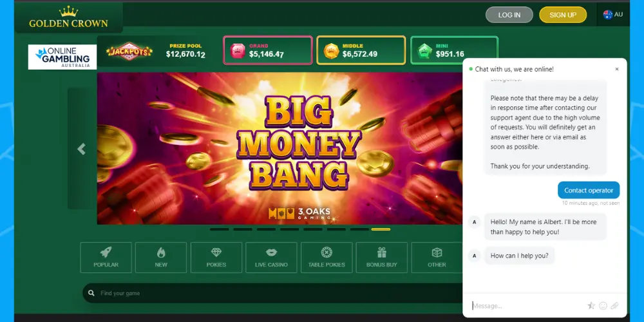
Task: Select the Other dice category
Action: point(437,258)
